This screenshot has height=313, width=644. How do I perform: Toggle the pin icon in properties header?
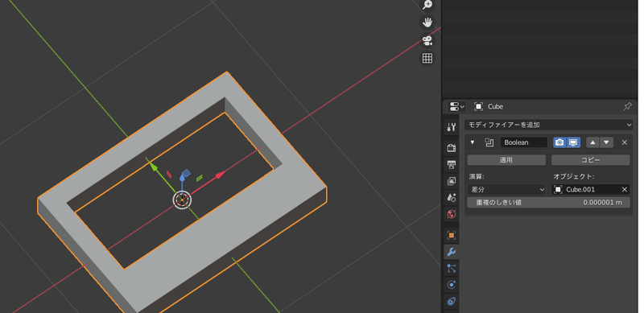(x=627, y=107)
